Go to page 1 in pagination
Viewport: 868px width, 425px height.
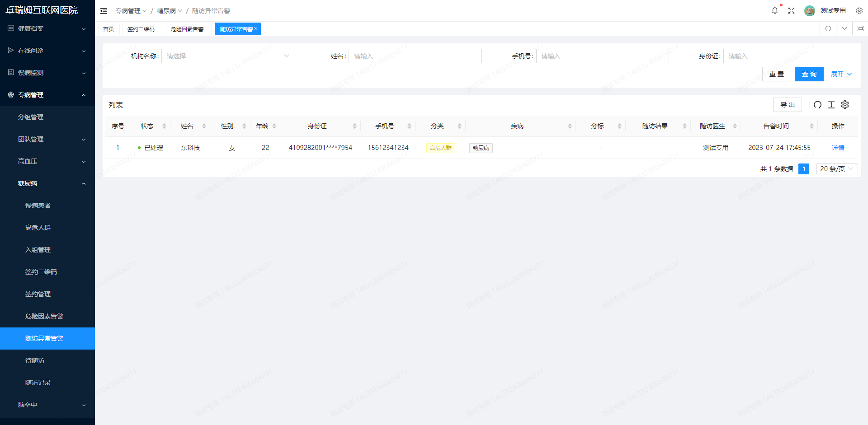pyautogui.click(x=804, y=169)
